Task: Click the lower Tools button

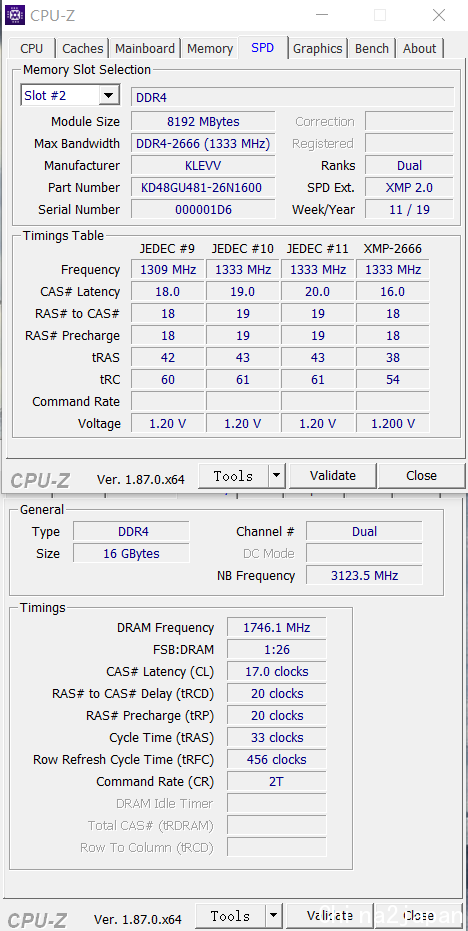Action: click(x=230, y=916)
